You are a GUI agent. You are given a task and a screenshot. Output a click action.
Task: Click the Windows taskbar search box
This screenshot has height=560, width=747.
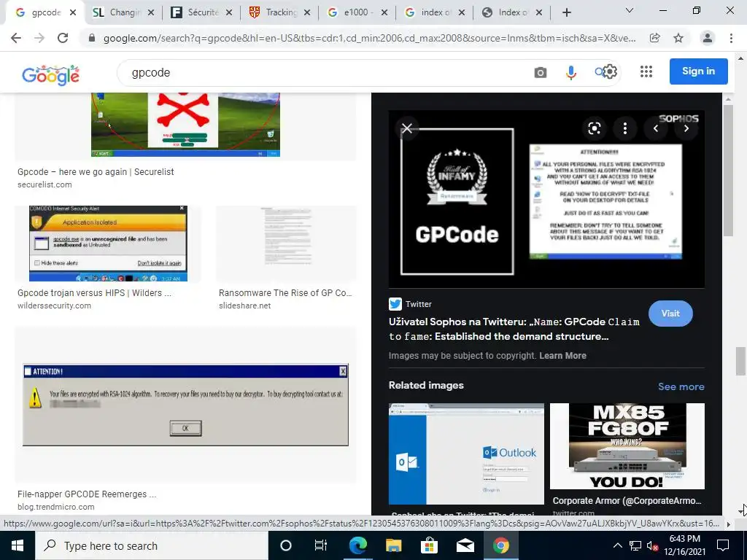click(152, 545)
